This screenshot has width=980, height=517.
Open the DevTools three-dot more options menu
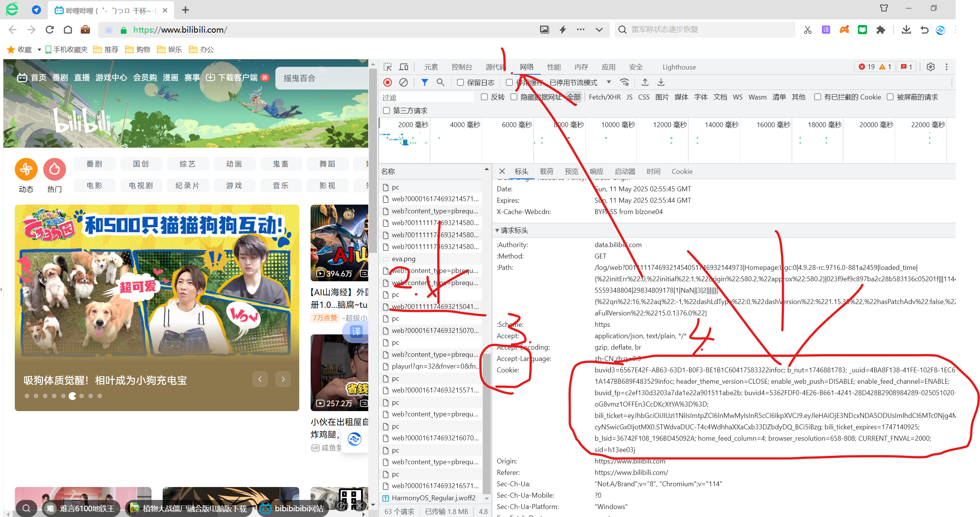point(946,67)
